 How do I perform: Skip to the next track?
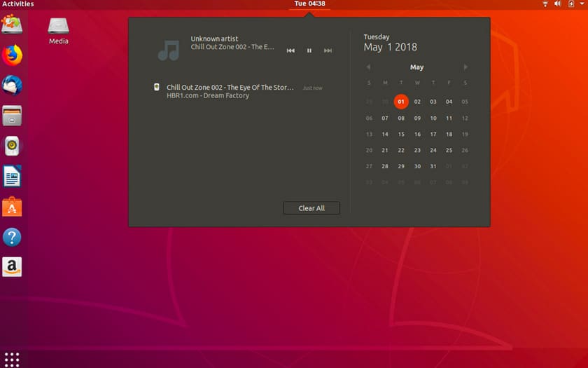click(328, 50)
